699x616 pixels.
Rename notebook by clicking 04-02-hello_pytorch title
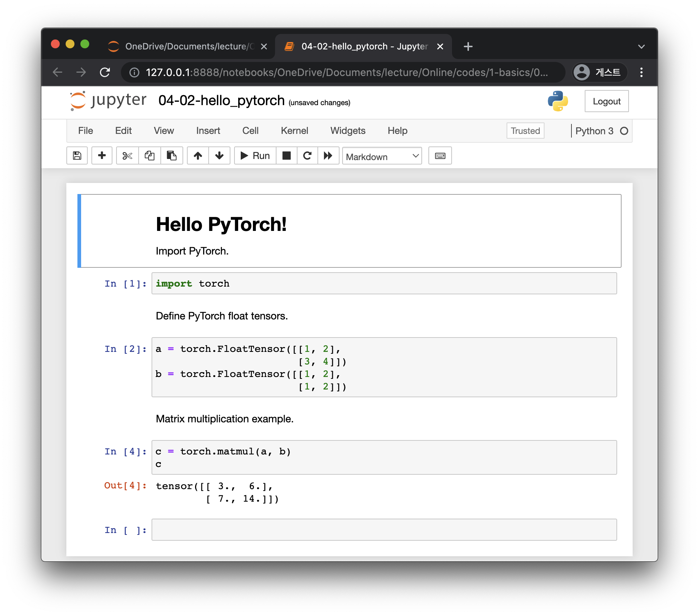pos(221,100)
